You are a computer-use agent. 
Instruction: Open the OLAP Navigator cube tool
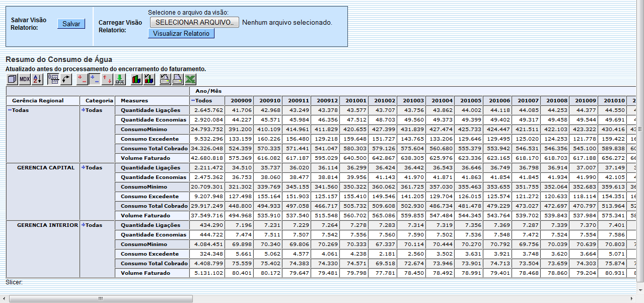click(13, 79)
